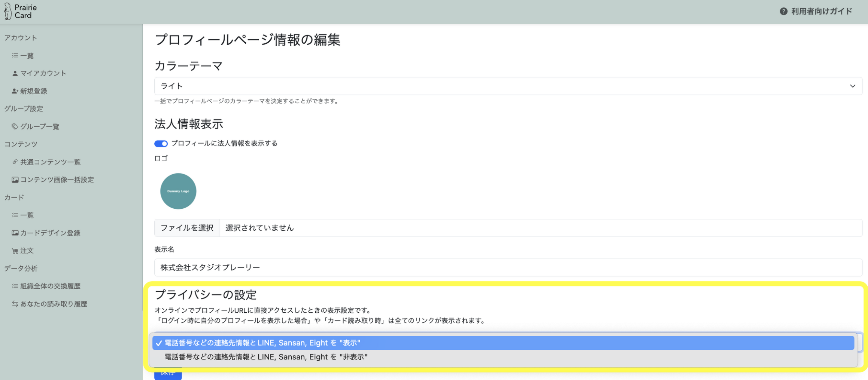Click ファイルを選択 button

[187, 228]
